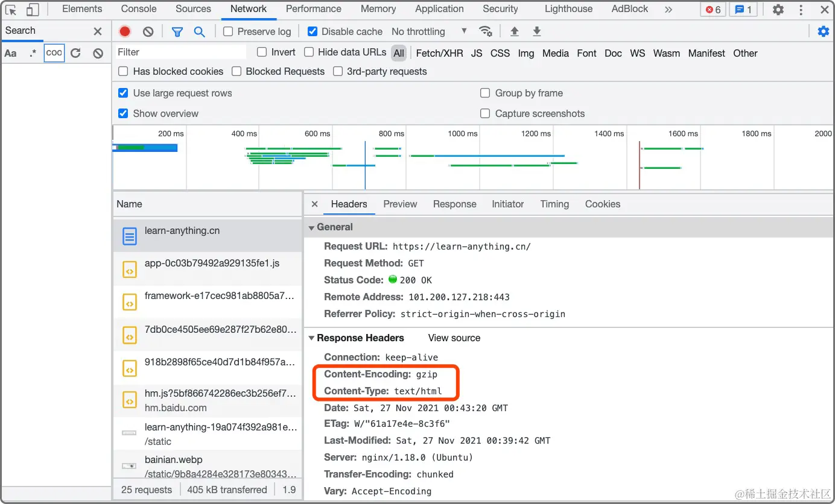Check Has blocked cookies checkbox

123,71
